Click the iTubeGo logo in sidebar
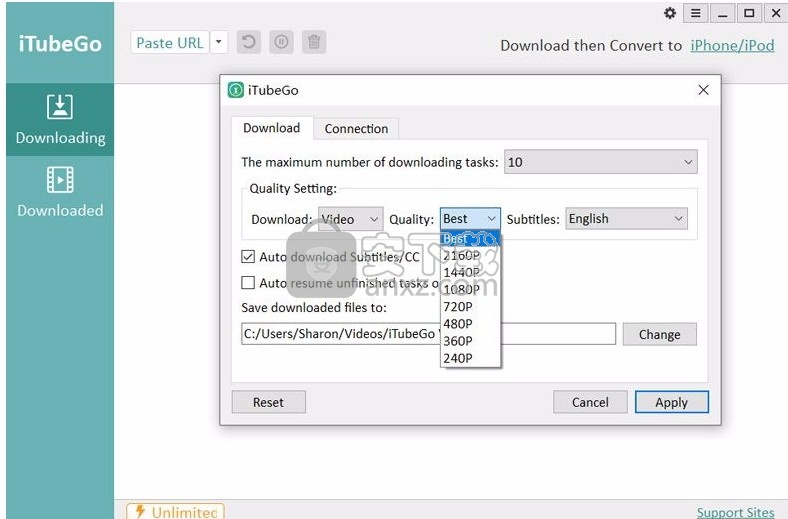This screenshot has width=788, height=519. [x=60, y=44]
